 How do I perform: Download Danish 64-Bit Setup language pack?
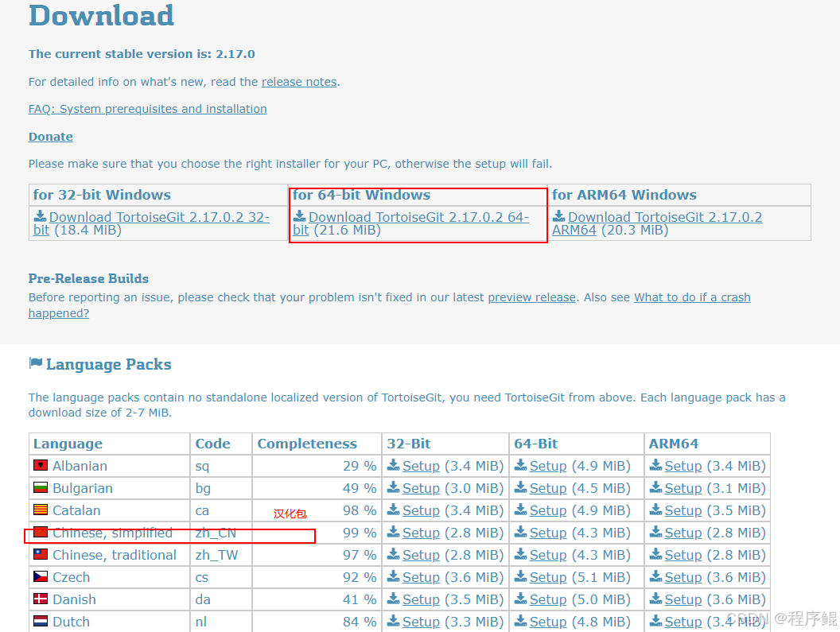[x=548, y=599]
